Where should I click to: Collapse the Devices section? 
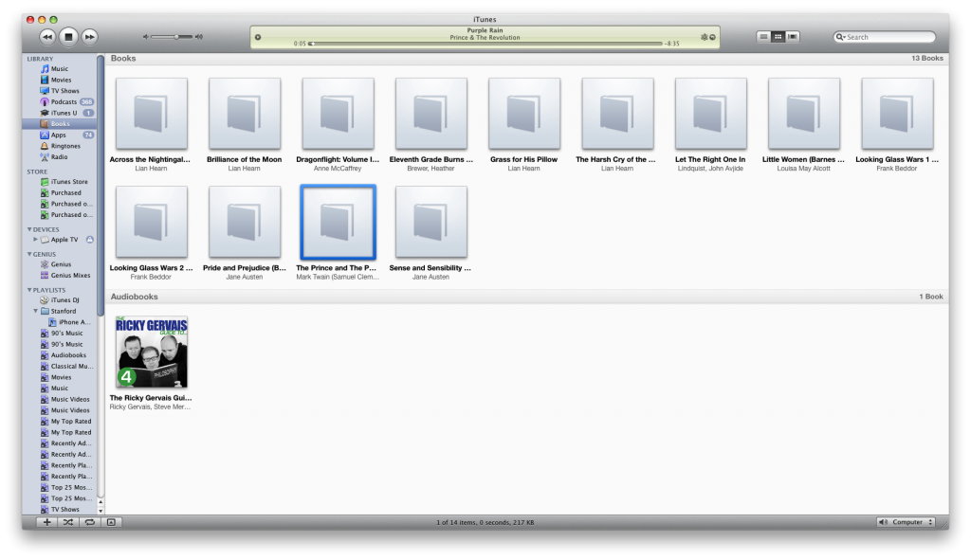point(29,229)
